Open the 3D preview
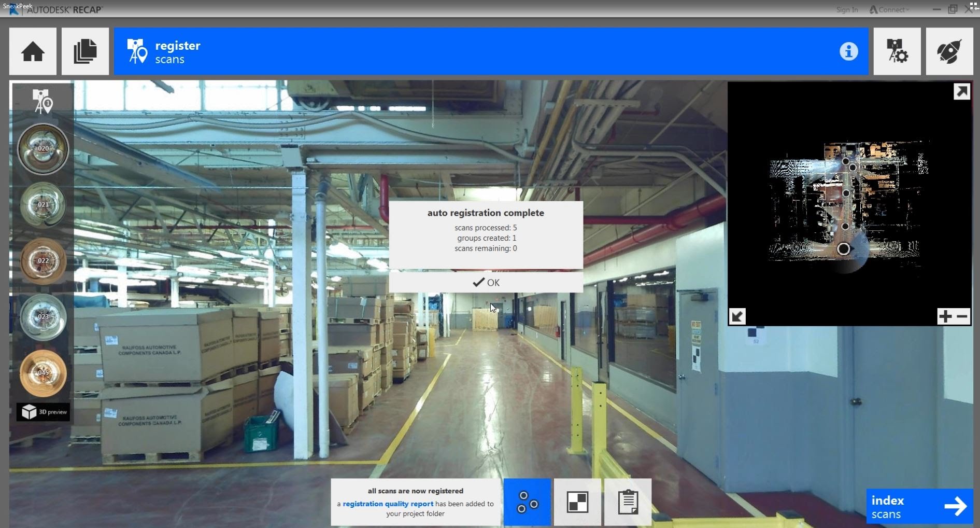 pos(44,412)
